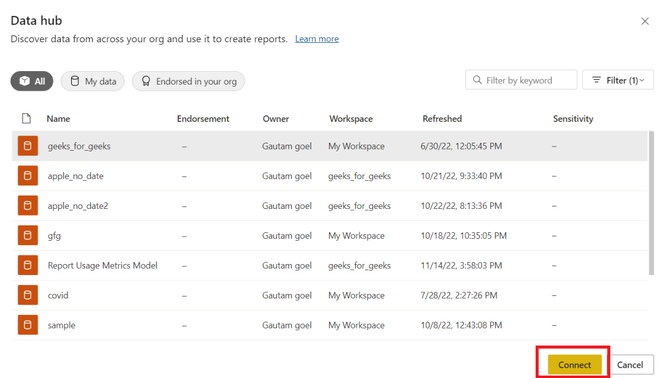The image size is (660, 378).
Task: Click the 10/21/22, 9:33:40 PM refreshed value
Action: pos(461,176)
